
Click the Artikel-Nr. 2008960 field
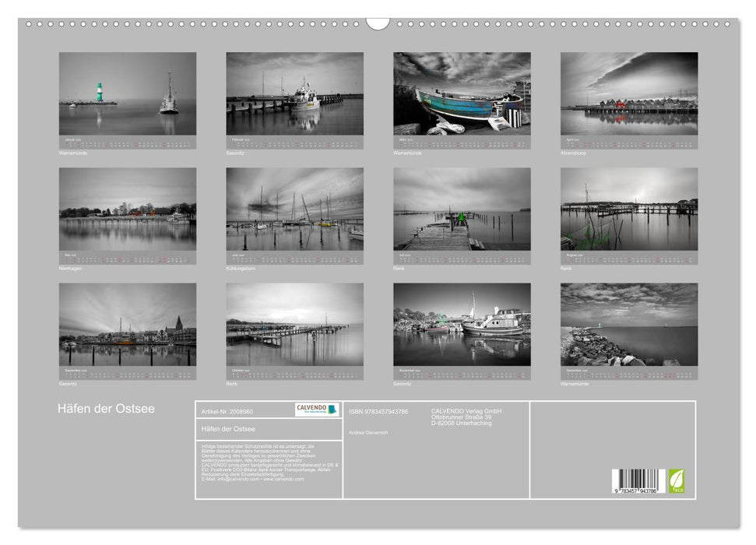coord(227,411)
